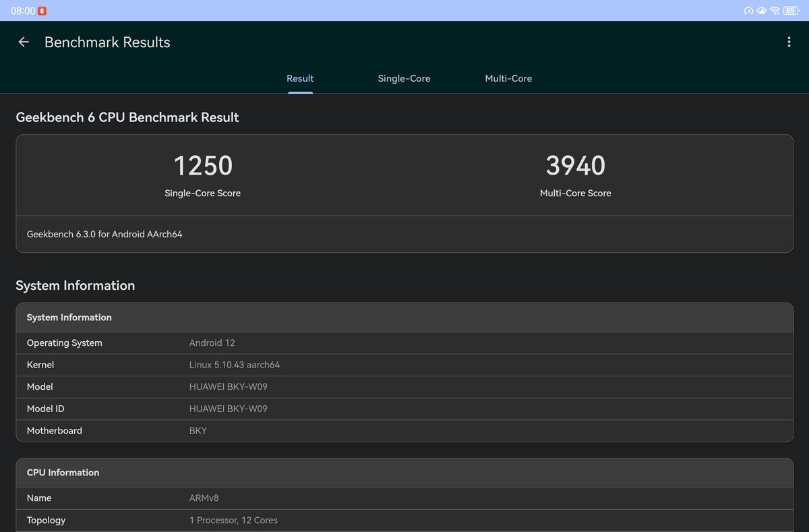
Task: Tap the multi-core score value 3940
Action: (x=576, y=165)
